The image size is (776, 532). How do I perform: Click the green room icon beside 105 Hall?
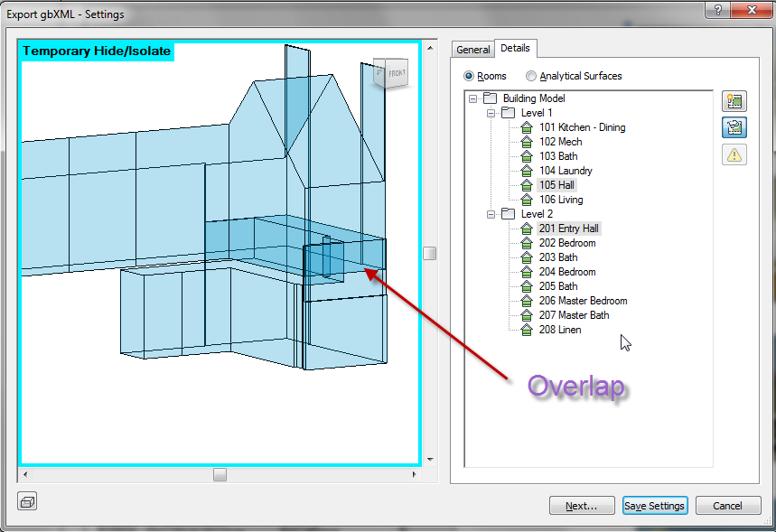(x=526, y=184)
